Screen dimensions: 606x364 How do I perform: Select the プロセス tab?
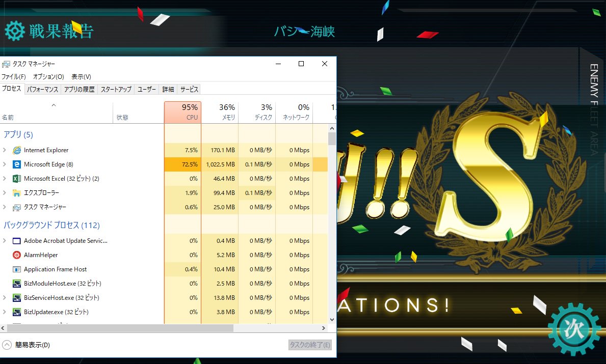(x=12, y=89)
